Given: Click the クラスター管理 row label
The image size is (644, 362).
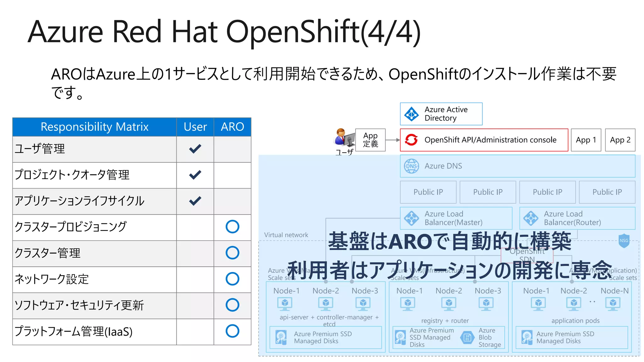Looking at the screenshot, I should pyautogui.click(x=47, y=253).
